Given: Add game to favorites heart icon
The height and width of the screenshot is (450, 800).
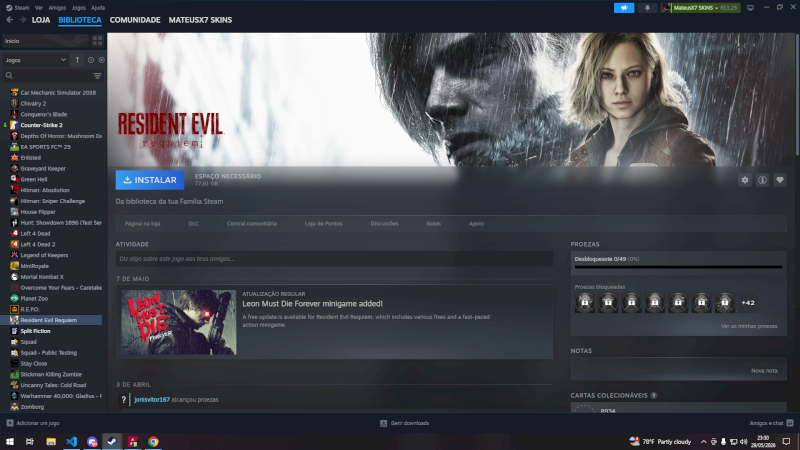Looking at the screenshot, I should point(780,180).
